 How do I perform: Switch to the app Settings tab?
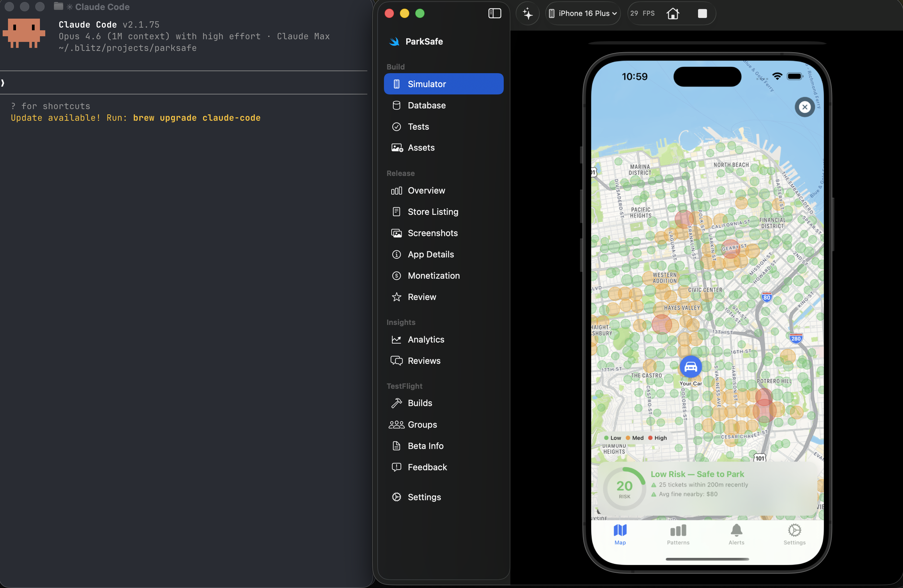coord(794,534)
